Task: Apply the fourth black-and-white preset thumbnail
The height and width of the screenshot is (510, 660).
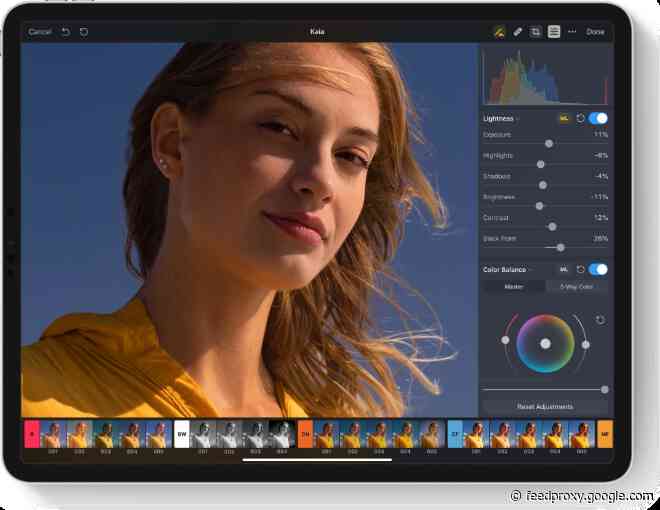Action: pos(282,434)
